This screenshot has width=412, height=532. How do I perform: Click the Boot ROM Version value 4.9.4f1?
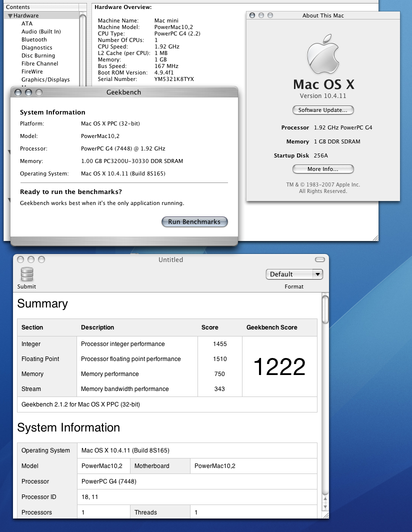coord(164,72)
